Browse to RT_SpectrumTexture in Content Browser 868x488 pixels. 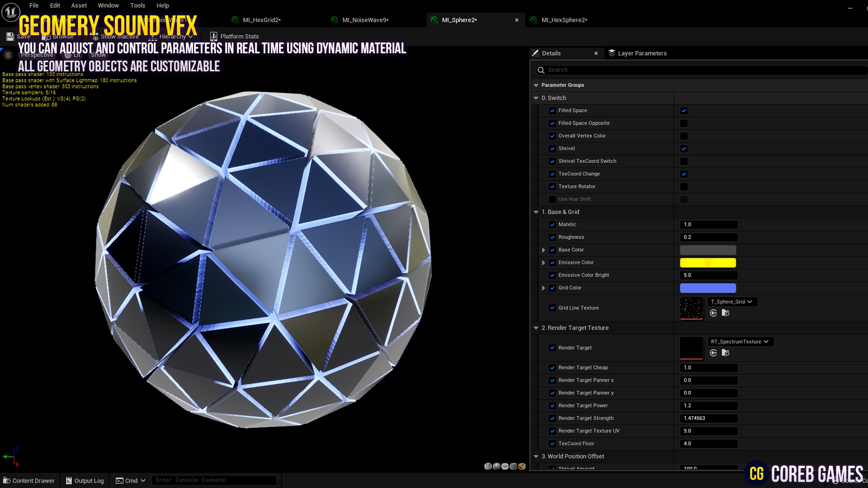coord(726,354)
